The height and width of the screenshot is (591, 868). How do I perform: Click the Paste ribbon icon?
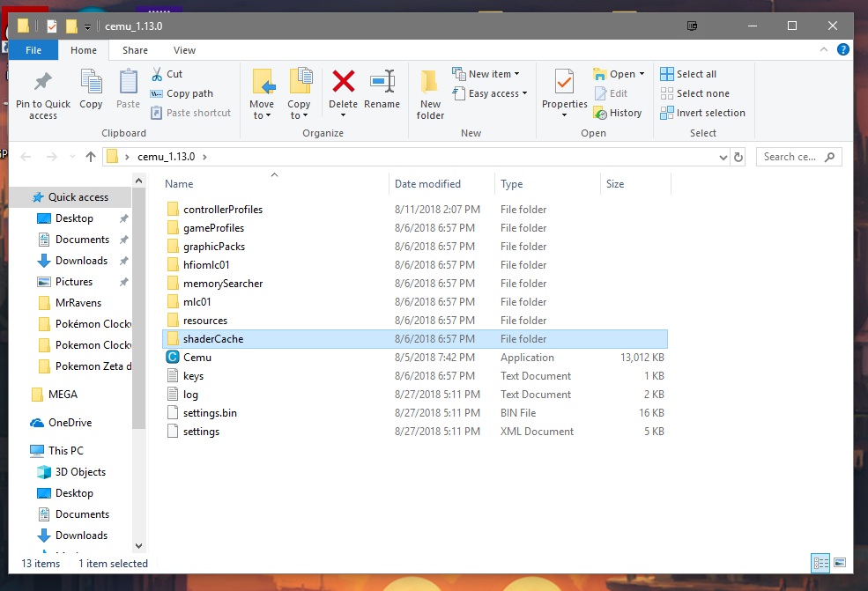[128, 83]
